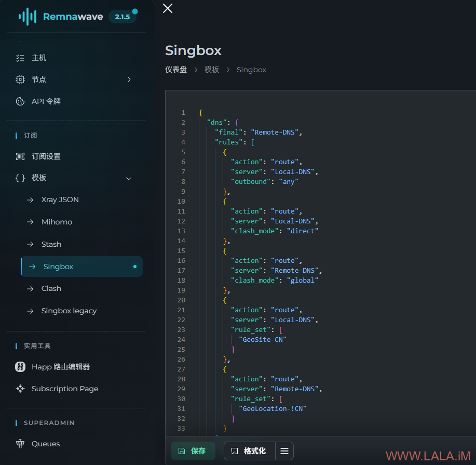Open the hamburger menu next to 格式化
Image resolution: width=476 pixels, height=465 pixels.
pos(284,451)
